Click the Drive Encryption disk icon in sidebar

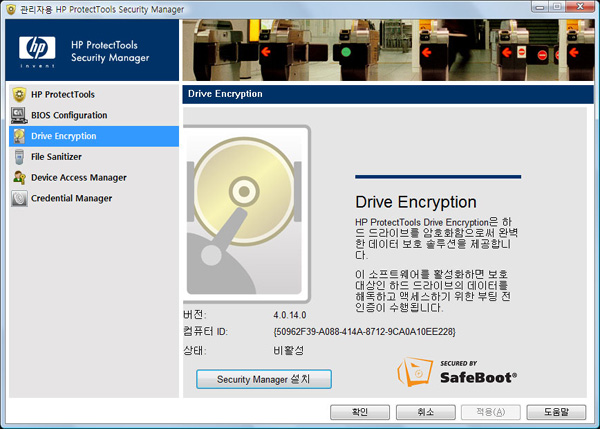pyautogui.click(x=19, y=136)
